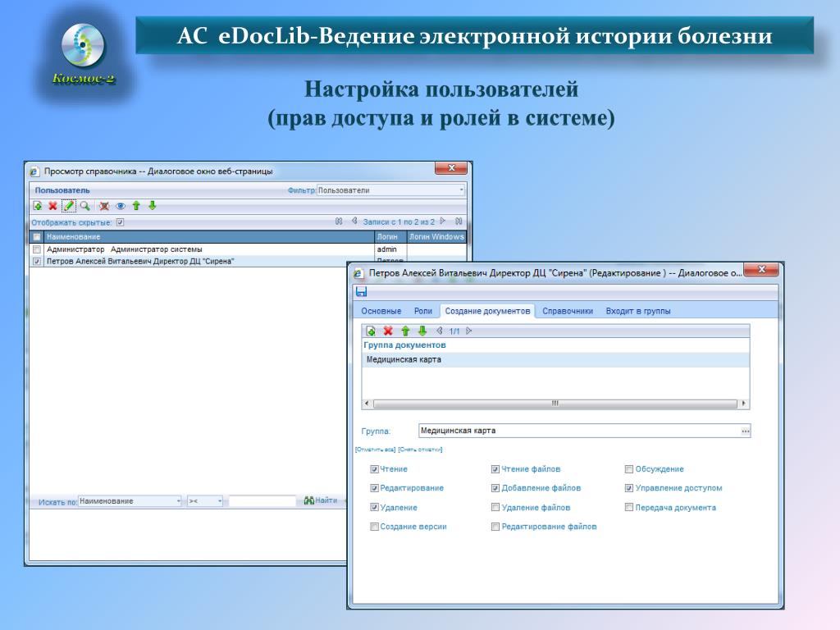The height and width of the screenshot is (630, 840).
Task: Toggle the Удаление permission checkbox
Action: coord(374,507)
